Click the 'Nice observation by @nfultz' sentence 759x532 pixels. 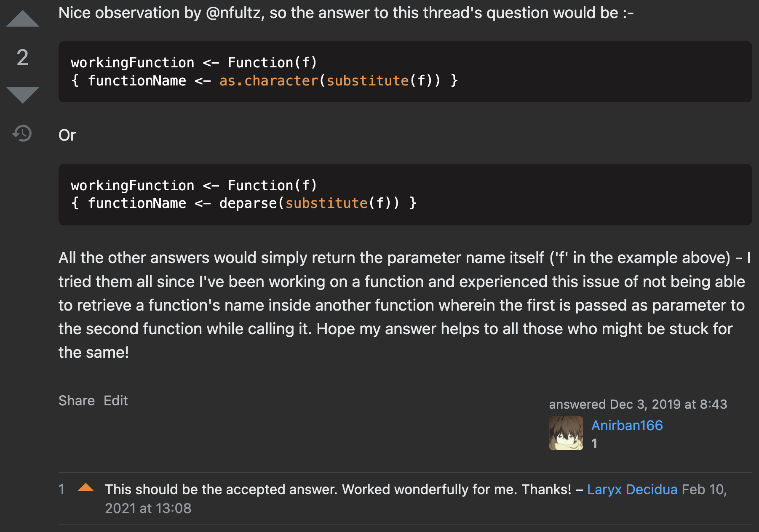point(346,13)
